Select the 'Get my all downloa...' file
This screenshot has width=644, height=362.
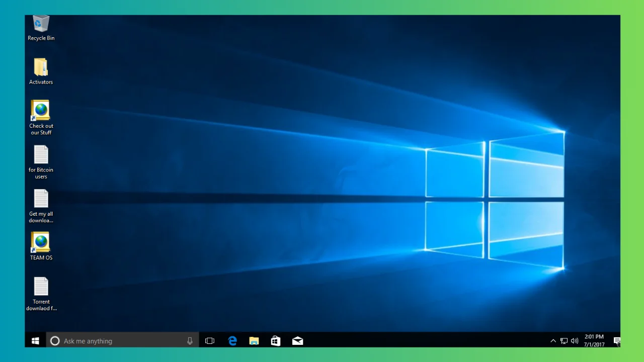(41, 206)
